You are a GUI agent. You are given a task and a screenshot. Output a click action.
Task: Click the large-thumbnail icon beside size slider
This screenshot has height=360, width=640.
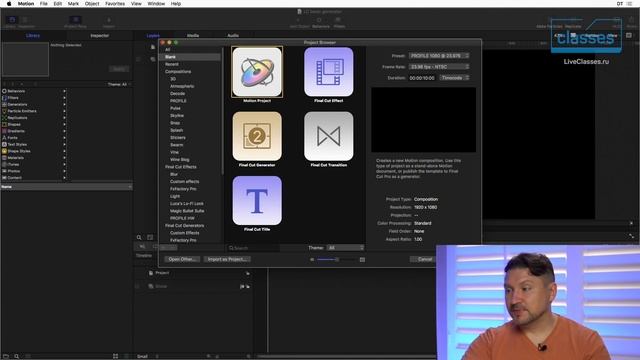tap(362, 260)
